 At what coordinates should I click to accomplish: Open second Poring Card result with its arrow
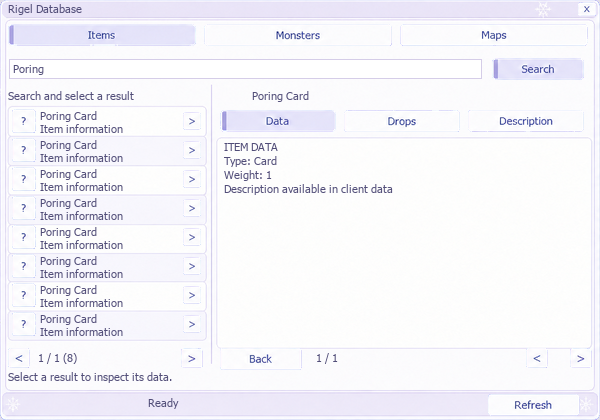[x=192, y=150]
